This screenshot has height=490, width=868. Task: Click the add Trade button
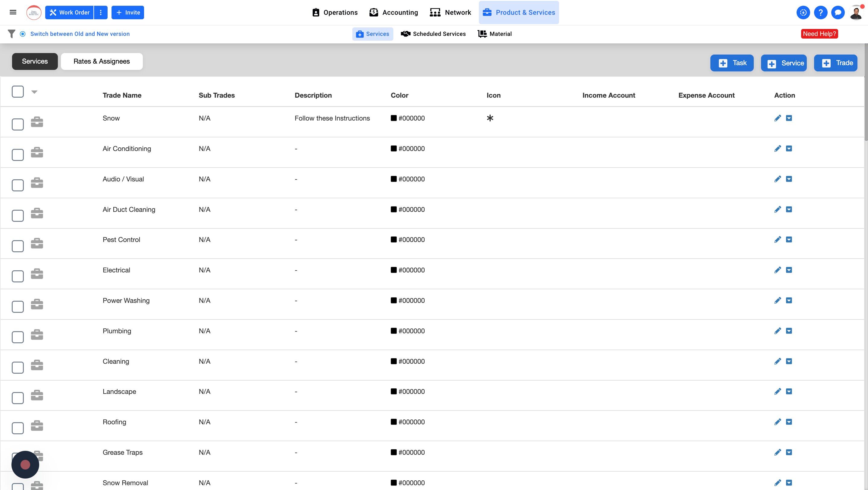835,63
